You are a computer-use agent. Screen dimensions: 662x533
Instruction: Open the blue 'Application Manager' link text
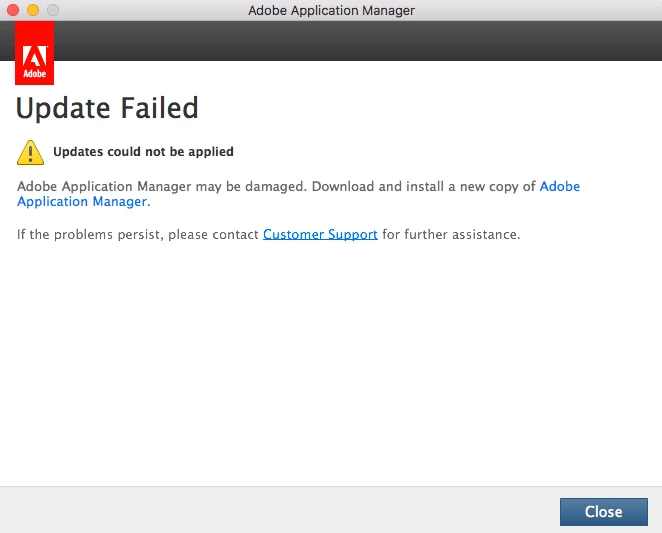point(82,201)
